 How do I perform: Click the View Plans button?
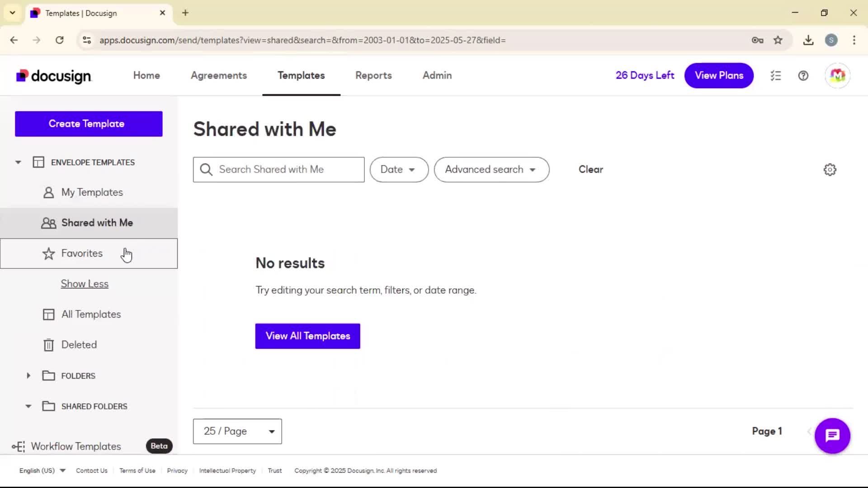pyautogui.click(x=719, y=75)
